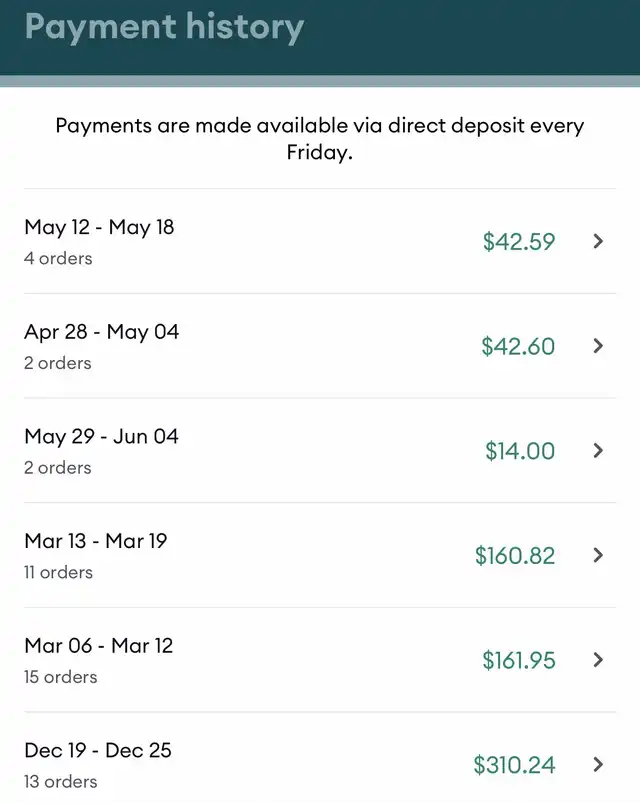Screen dimensions: 640x803
Task: Expand the May 29 - Jun 04 chevron
Action: [x=598, y=451]
